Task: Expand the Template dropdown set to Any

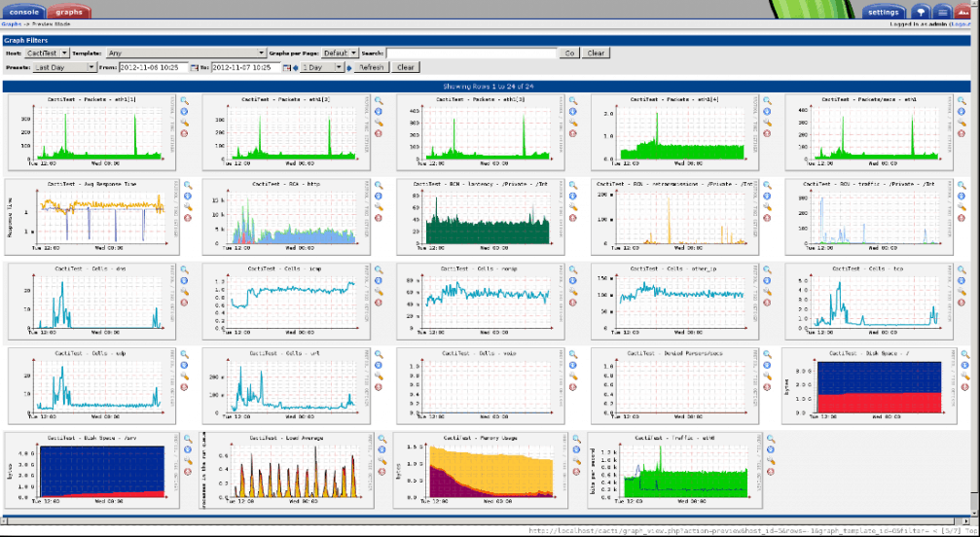Action: click(186, 54)
